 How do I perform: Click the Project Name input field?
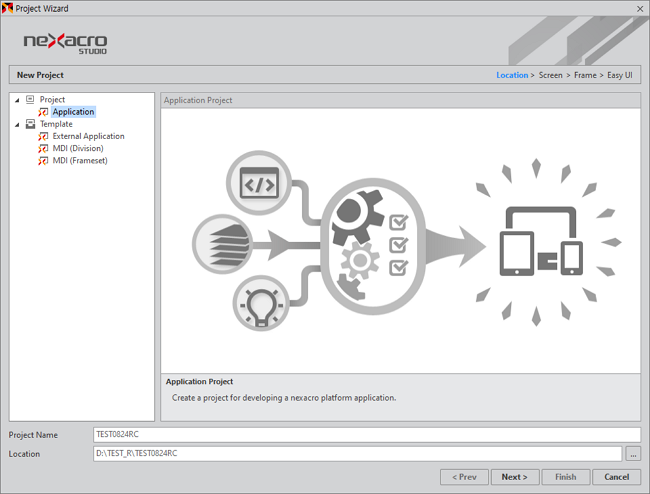[365, 435]
